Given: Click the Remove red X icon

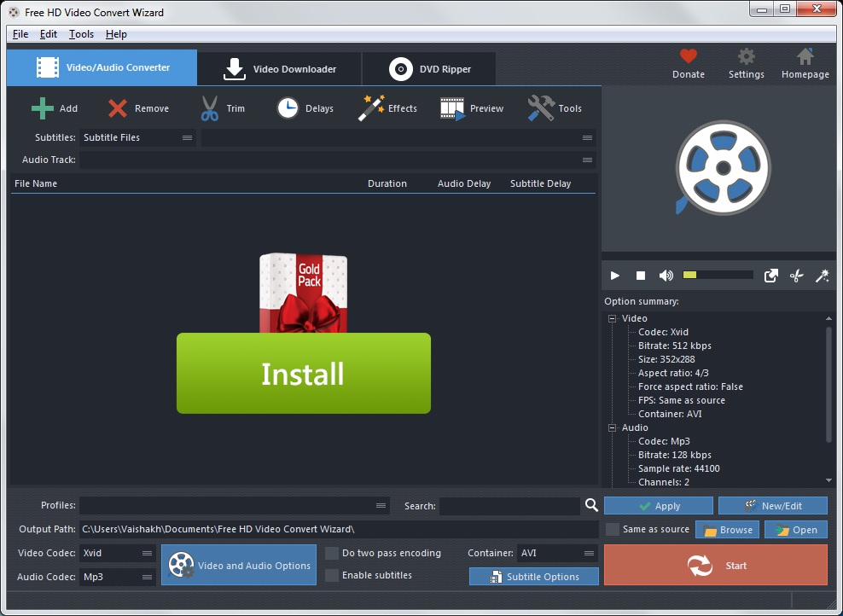Looking at the screenshot, I should pyautogui.click(x=117, y=108).
